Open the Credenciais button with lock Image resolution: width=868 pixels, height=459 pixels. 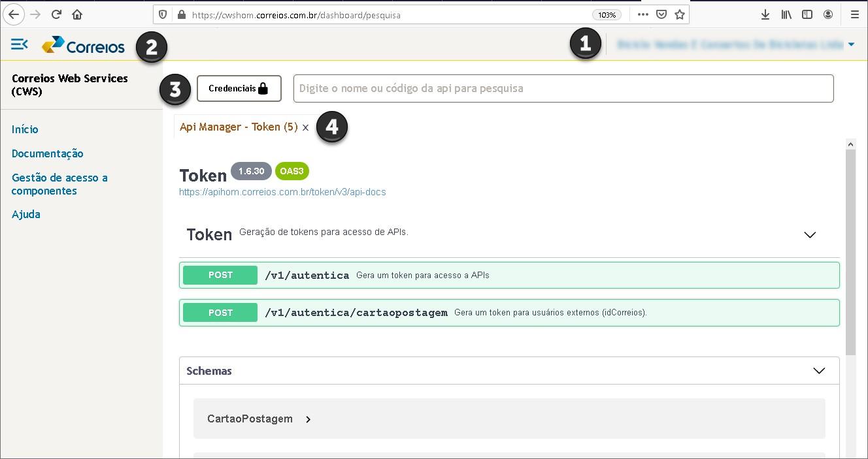[x=239, y=88]
